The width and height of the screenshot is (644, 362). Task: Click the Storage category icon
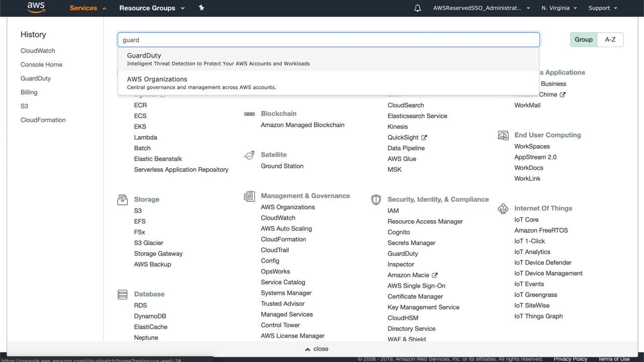point(122,200)
